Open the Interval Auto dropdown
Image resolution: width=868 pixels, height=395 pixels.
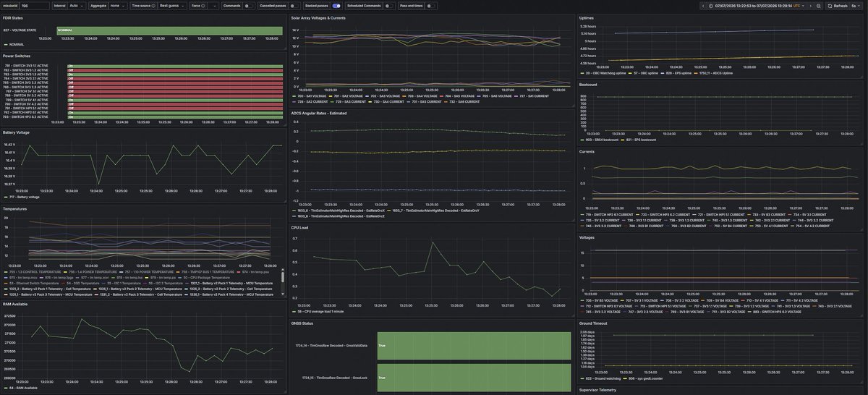(x=77, y=5)
